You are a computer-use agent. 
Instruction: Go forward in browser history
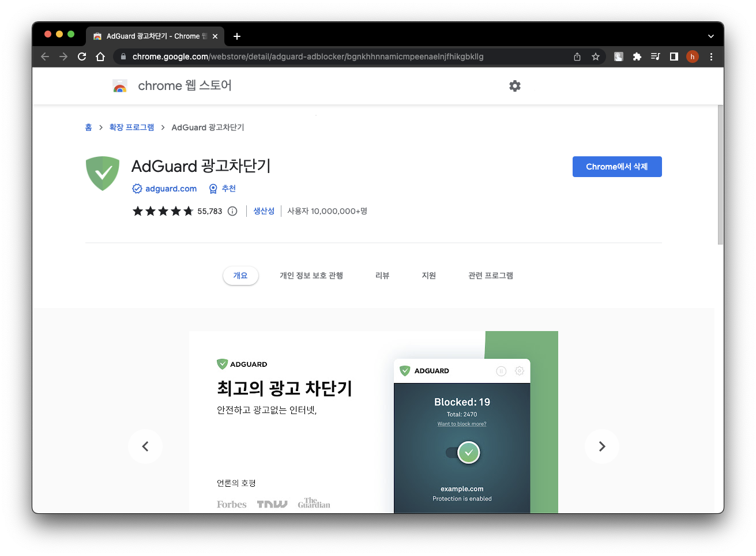pos(63,57)
